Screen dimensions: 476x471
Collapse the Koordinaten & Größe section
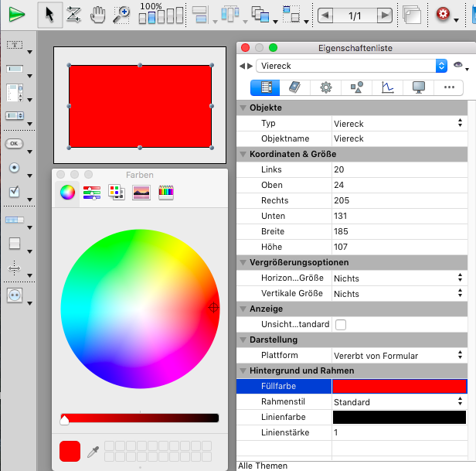click(243, 154)
